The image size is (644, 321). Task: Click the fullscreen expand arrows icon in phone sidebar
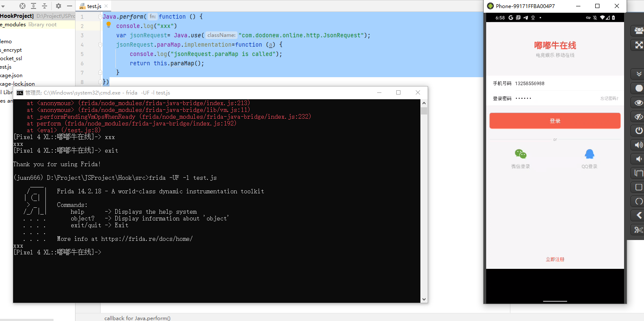(x=638, y=45)
